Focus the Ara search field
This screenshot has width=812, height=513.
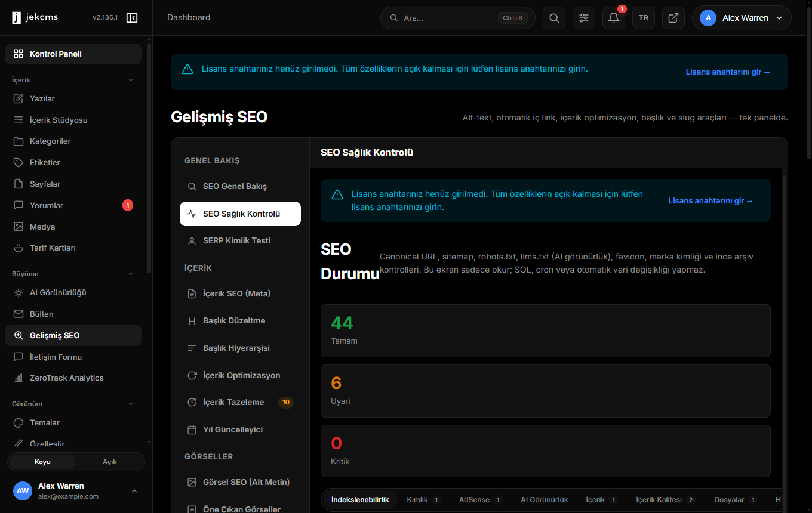(458, 18)
